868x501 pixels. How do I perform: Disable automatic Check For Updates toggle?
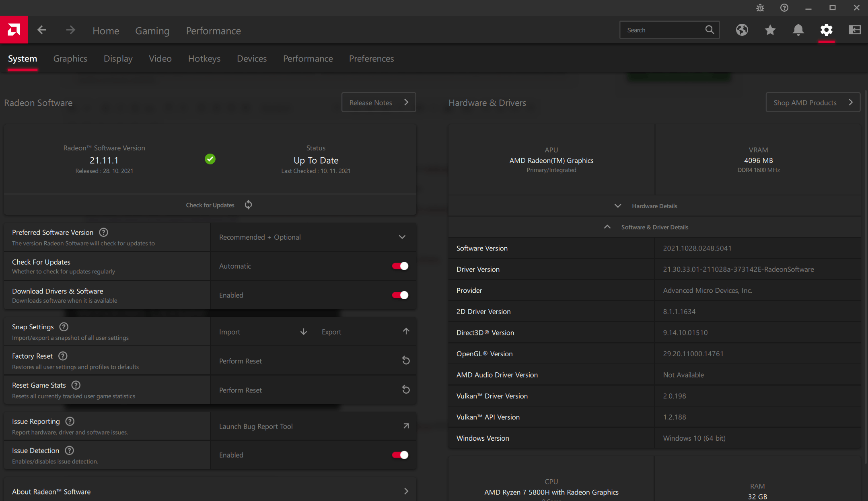click(x=400, y=266)
